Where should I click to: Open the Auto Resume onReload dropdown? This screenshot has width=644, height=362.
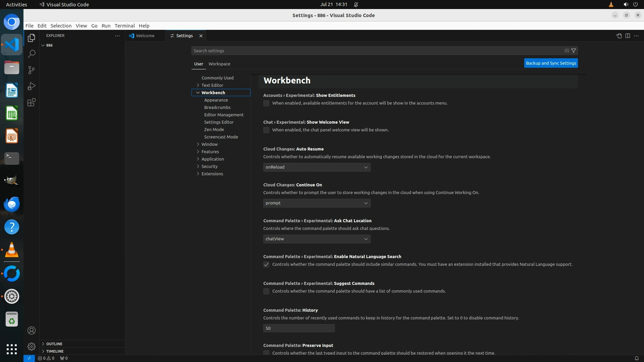(317, 167)
